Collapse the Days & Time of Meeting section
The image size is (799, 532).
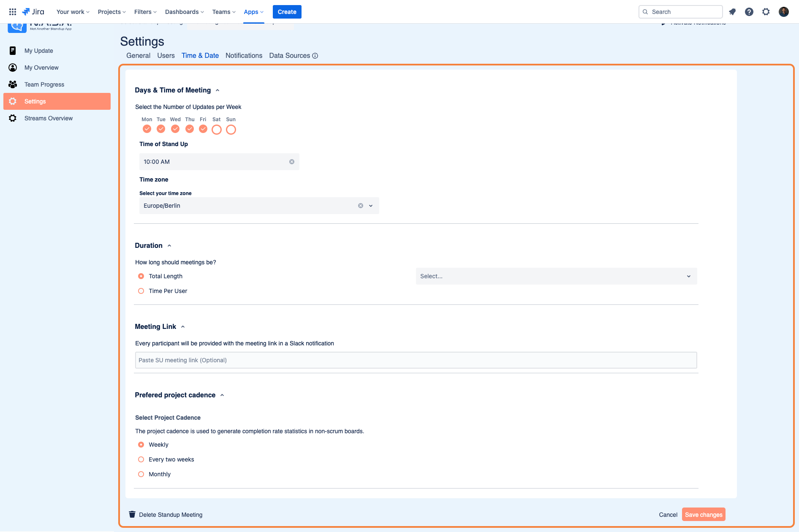(217, 90)
